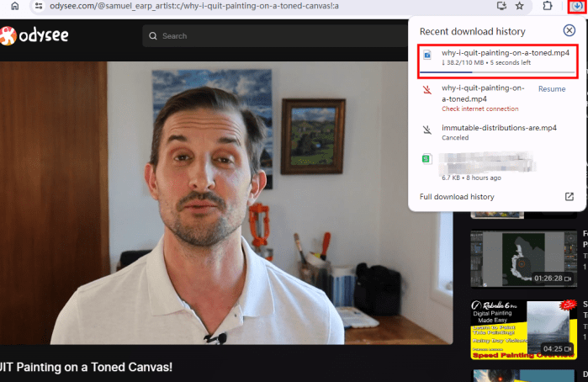Open the extensions puzzle icon
588x382 pixels.
(548, 6)
